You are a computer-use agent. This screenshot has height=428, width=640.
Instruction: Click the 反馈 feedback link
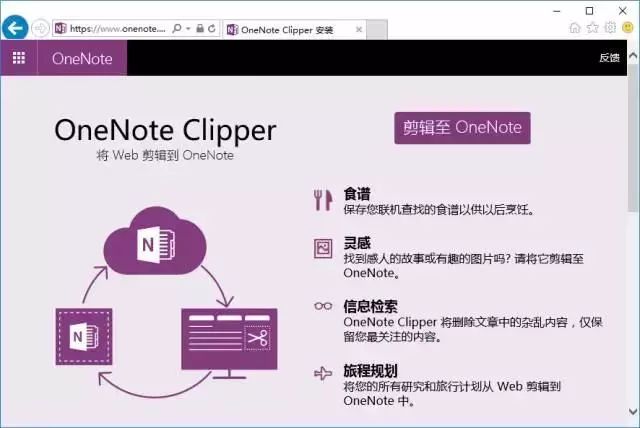[x=609, y=58]
